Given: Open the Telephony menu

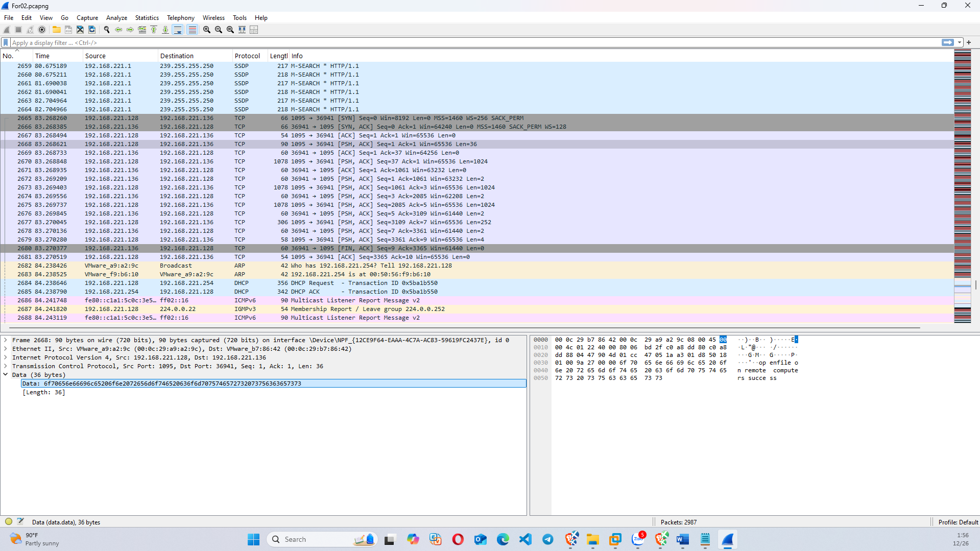Looking at the screenshot, I should click(x=180, y=17).
